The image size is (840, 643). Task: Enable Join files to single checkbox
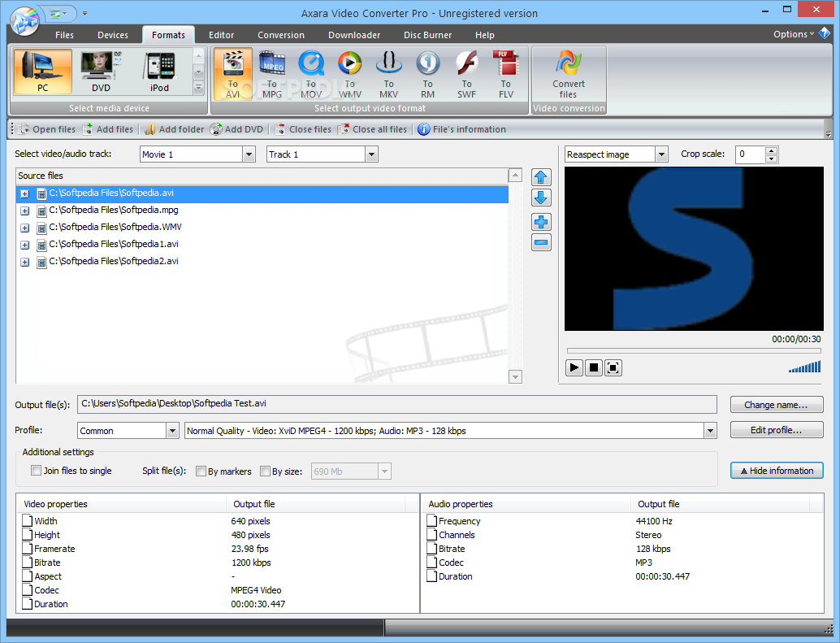(37, 471)
